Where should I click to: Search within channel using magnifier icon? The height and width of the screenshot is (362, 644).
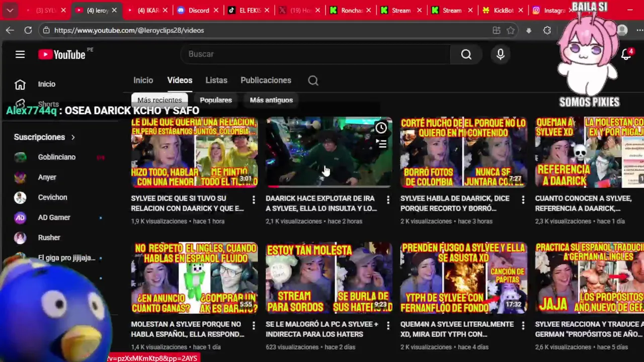tap(313, 80)
